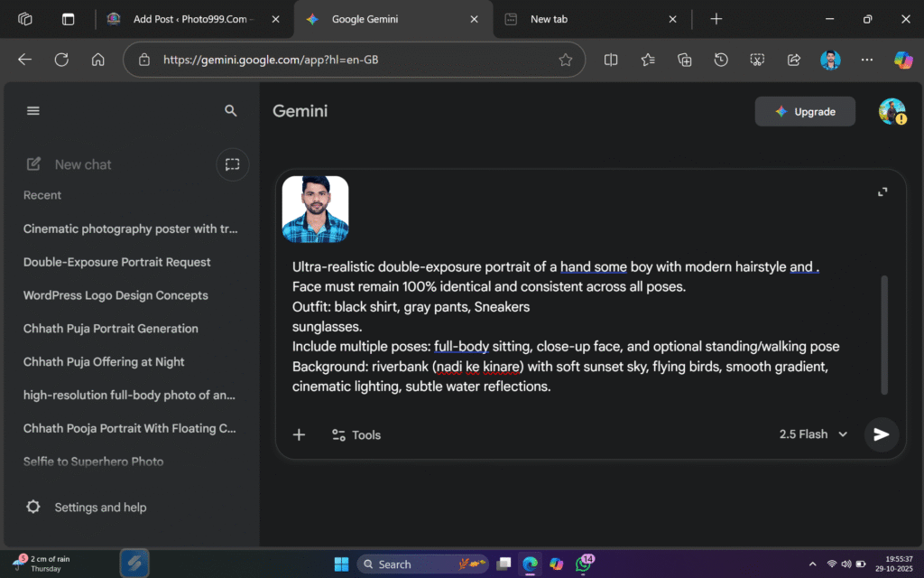Viewport: 924px width, 578px height.
Task: Open the browser profile avatar menu
Action: pyautogui.click(x=830, y=60)
